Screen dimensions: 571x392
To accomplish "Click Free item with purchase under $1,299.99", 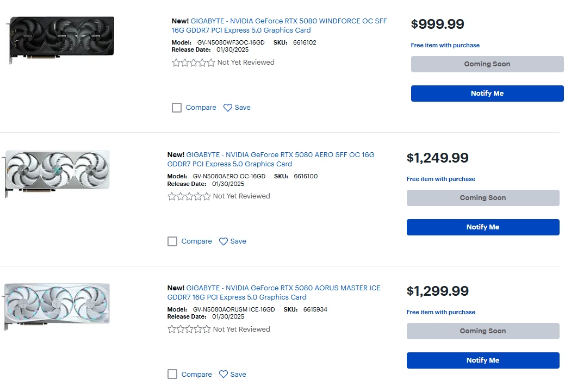I will tap(441, 312).
